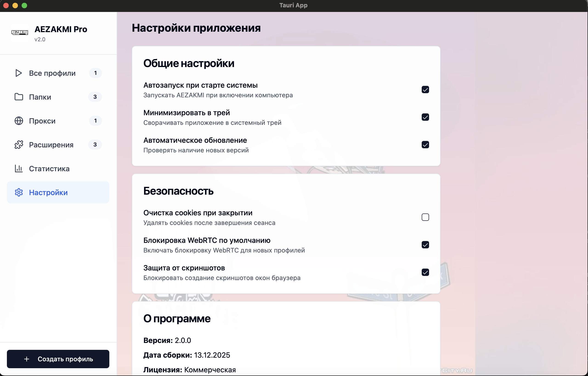
Task: Click the gear icon next to Настройки
Action: 18,192
